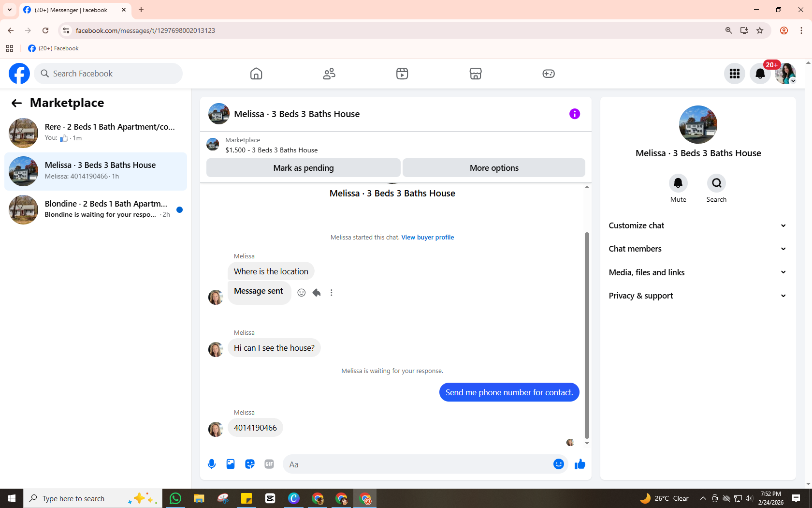Expand the Privacy & support section

[x=698, y=296]
